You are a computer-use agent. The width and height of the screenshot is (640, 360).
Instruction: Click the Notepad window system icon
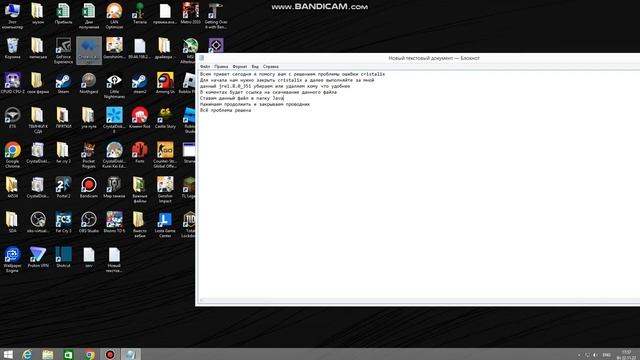(x=201, y=58)
